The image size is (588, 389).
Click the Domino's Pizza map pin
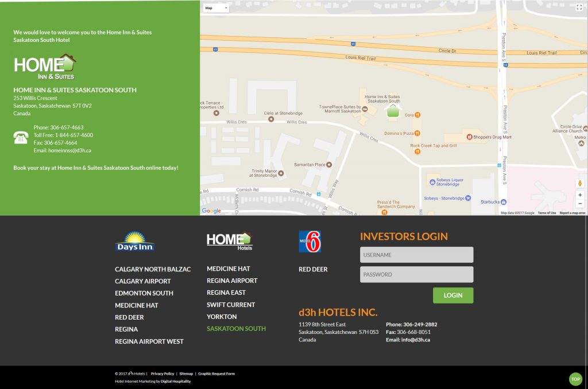click(x=417, y=133)
